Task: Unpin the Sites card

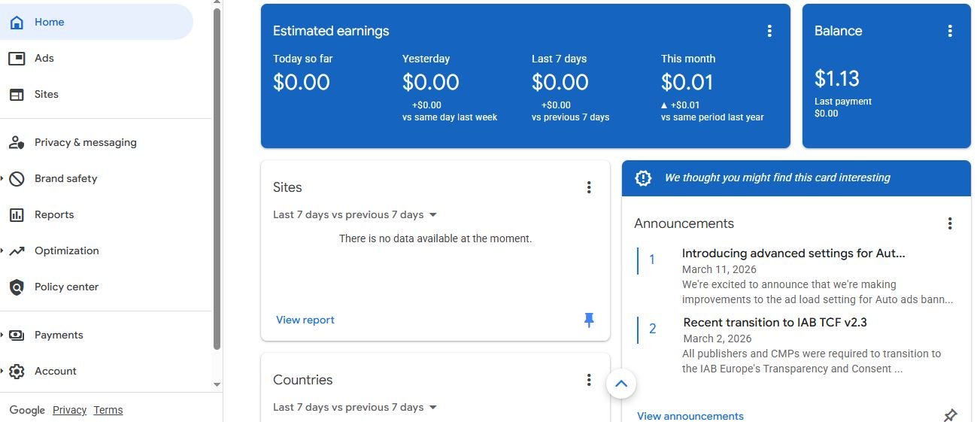Action: pos(589,320)
